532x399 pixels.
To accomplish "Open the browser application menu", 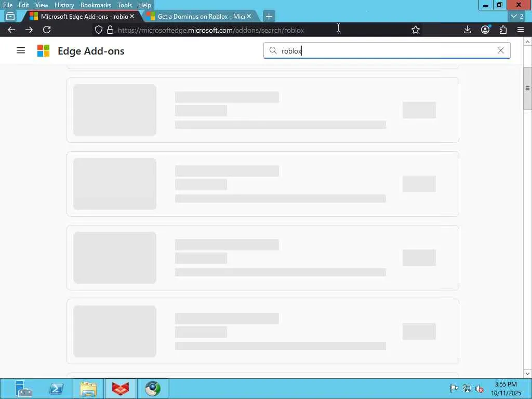I will point(521,30).
